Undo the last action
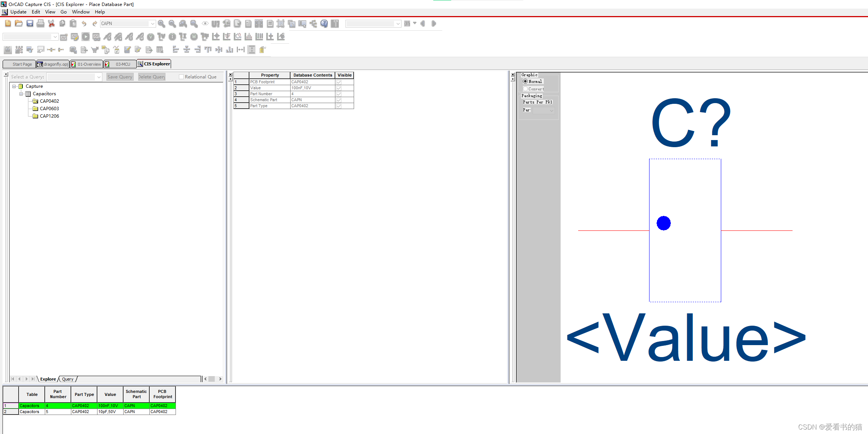Image resolution: width=868 pixels, height=434 pixels. (x=84, y=23)
